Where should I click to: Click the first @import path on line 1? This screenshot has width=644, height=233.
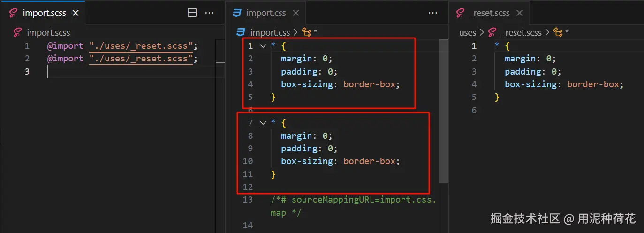(141, 46)
